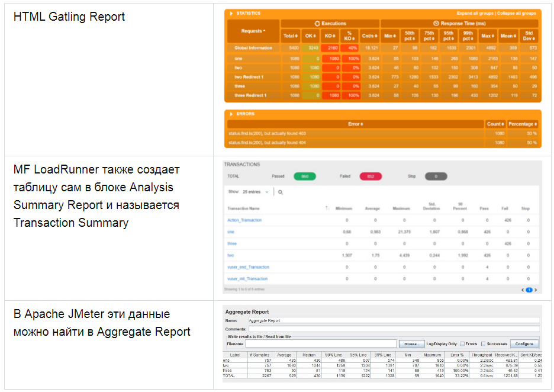554x392 pixels.
Task: Sort Gatling statistics by 75th pct column
Action: pos(429,36)
